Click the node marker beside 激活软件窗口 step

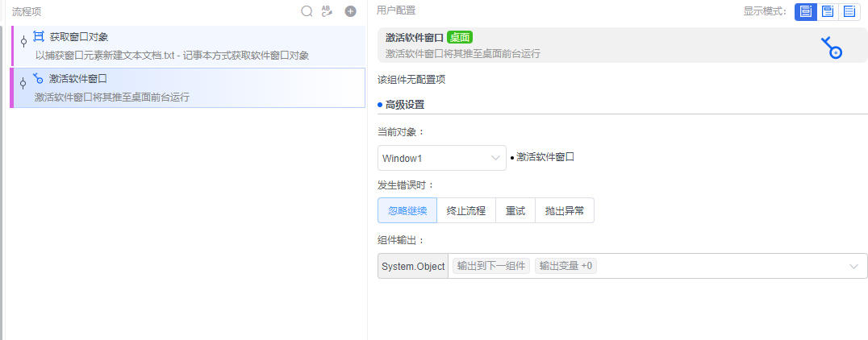tap(23, 84)
